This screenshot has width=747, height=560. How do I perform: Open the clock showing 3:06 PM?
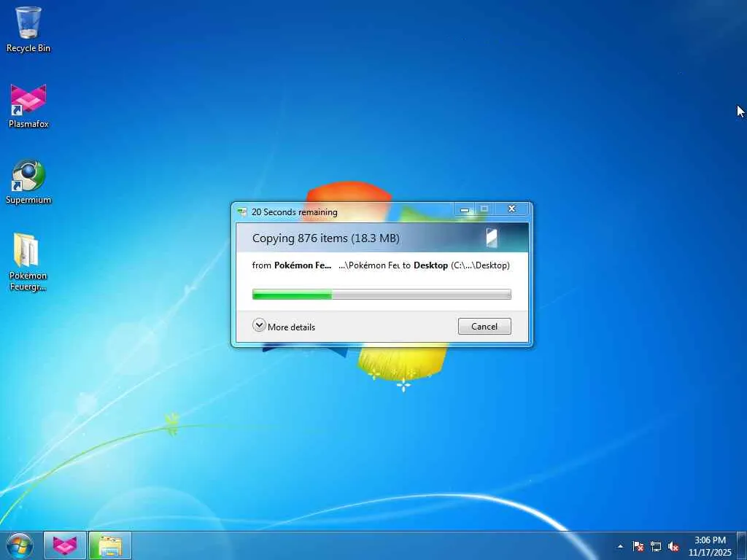[x=710, y=540]
